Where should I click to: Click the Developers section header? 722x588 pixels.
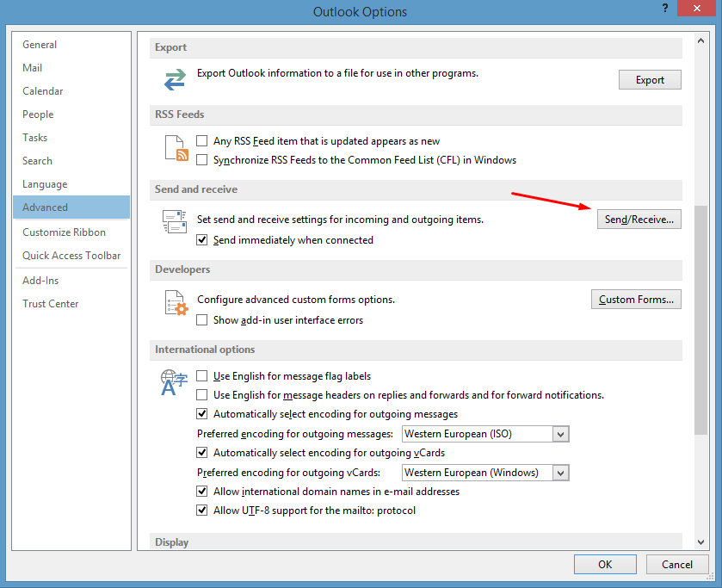(x=416, y=269)
